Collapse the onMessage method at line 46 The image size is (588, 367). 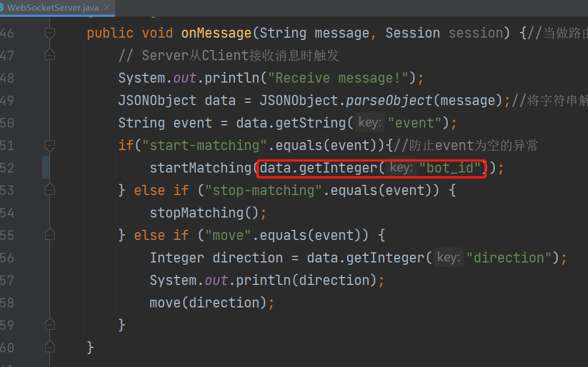(50, 33)
